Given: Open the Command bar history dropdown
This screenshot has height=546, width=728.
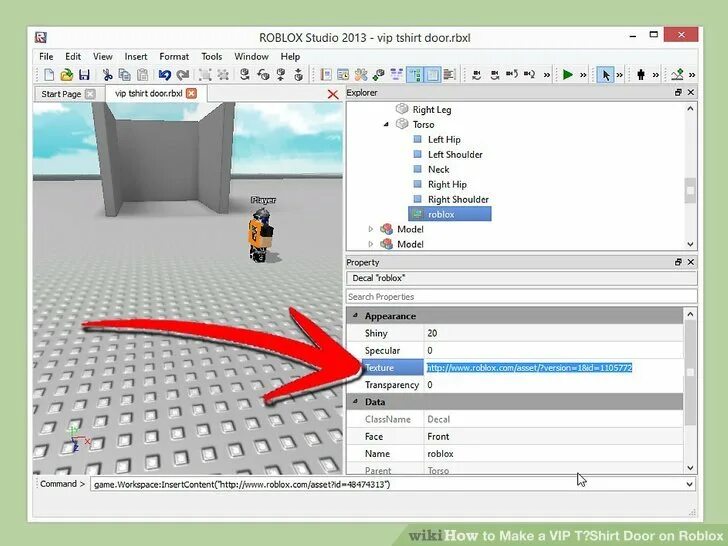Looking at the screenshot, I should tap(690, 484).
